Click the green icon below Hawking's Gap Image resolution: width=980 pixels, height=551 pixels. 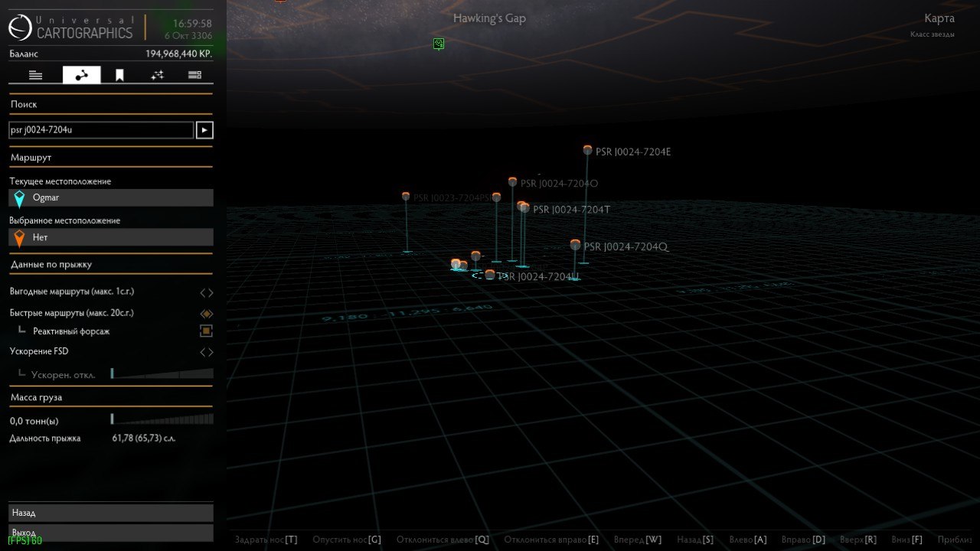[439, 44]
